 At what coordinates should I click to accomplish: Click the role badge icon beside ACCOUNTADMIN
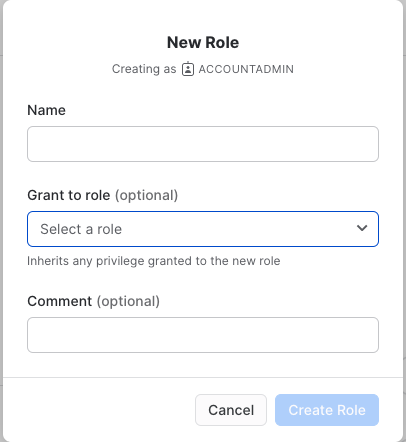point(188,69)
